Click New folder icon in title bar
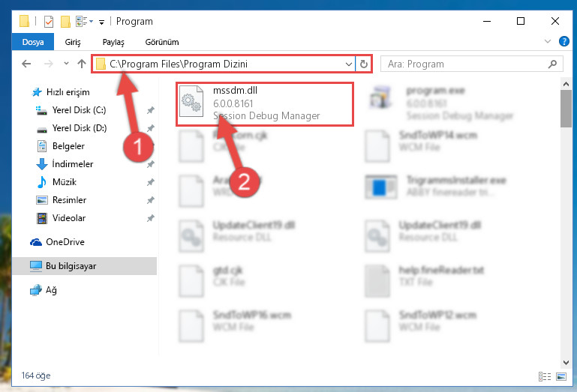The height and width of the screenshot is (392, 577). coord(65,22)
